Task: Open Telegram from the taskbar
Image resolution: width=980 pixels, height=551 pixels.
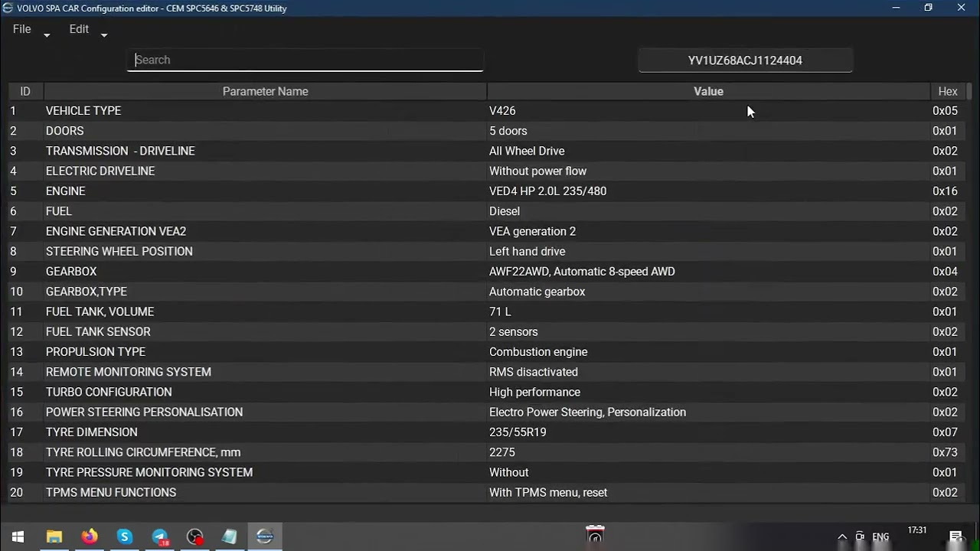Action: pos(160,536)
